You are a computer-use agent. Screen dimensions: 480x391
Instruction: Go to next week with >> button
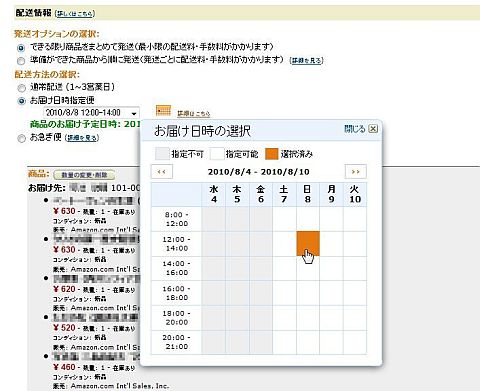pos(356,172)
